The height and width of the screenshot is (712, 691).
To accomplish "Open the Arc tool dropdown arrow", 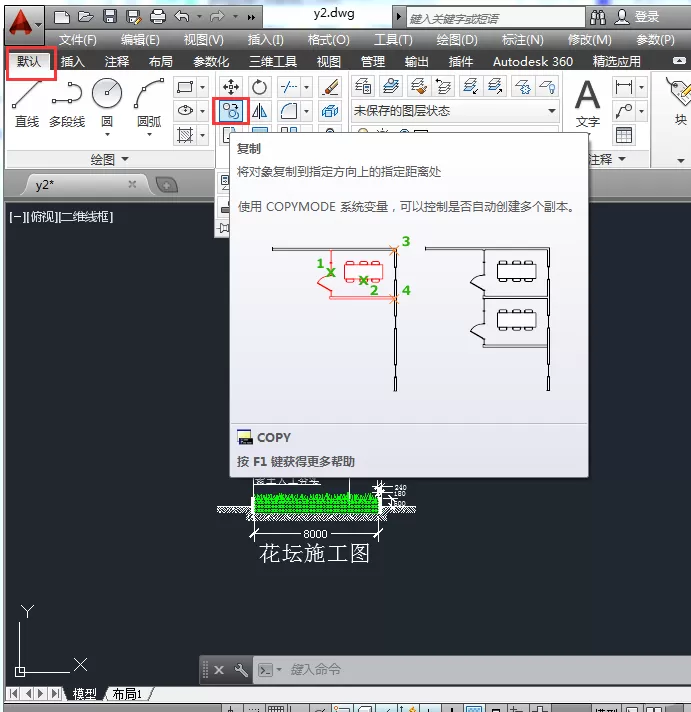I will 149,134.
